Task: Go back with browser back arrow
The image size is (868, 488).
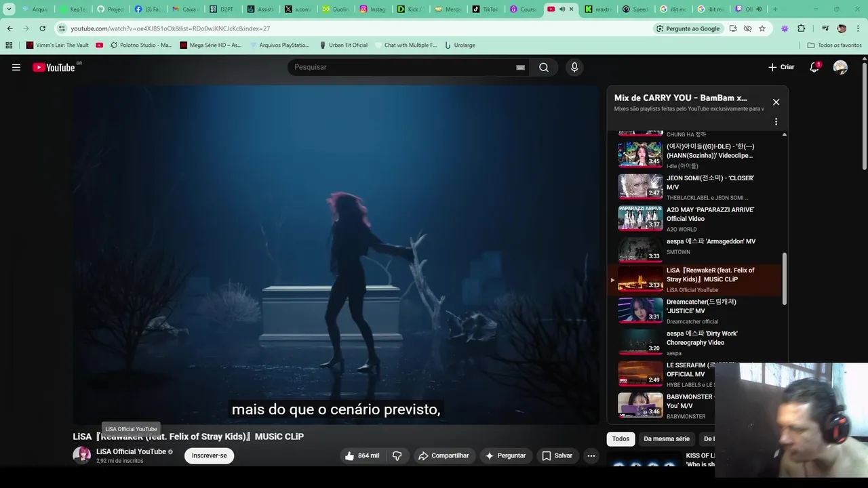Action: pos(9,28)
